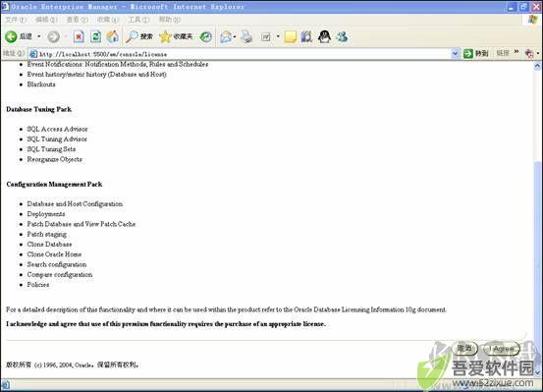The width and height of the screenshot is (543, 392).
Task: Click 'Database and Host Configuration' item
Action: tap(75, 203)
